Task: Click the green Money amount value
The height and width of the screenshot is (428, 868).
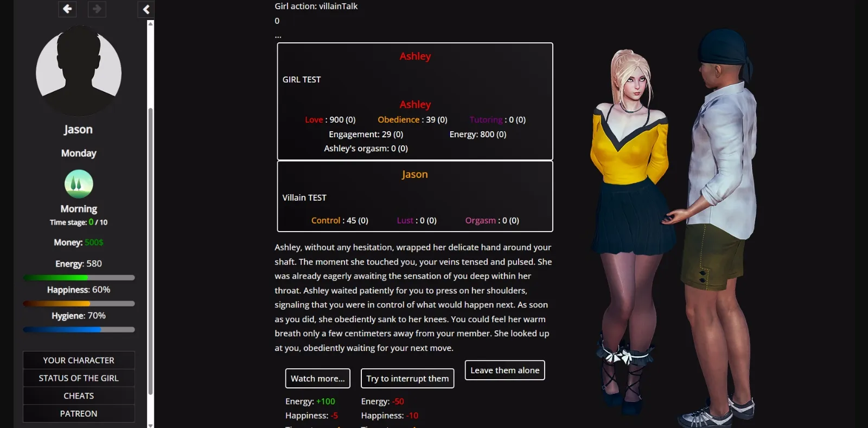Action: pos(94,242)
